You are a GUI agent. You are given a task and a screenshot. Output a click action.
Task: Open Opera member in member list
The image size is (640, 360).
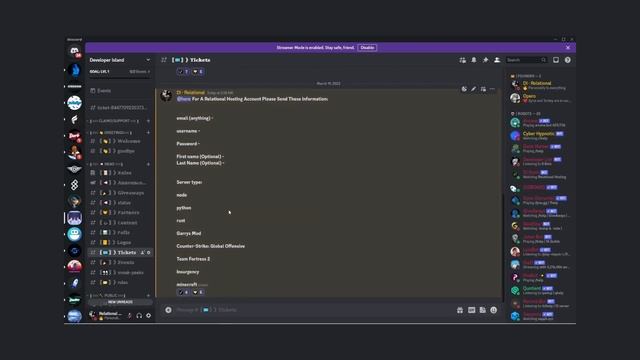point(540,98)
